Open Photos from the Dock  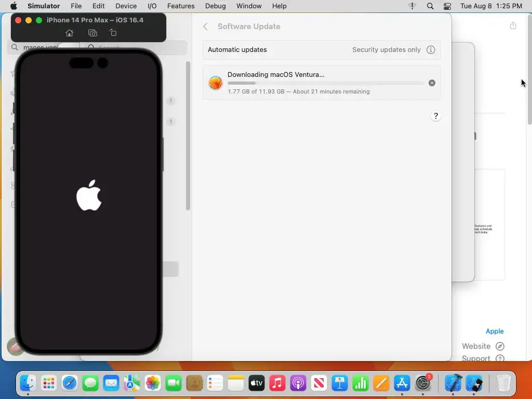click(x=153, y=383)
